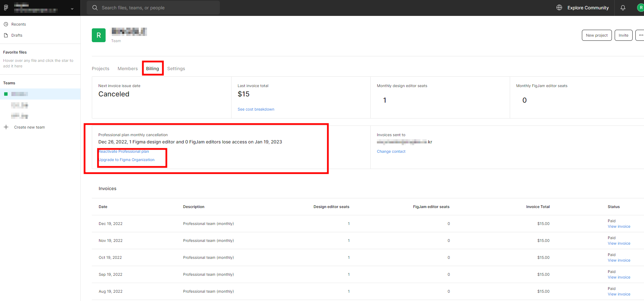This screenshot has width=644, height=301.
Task: View invoice for Nov 19, 2022
Action: (619, 244)
